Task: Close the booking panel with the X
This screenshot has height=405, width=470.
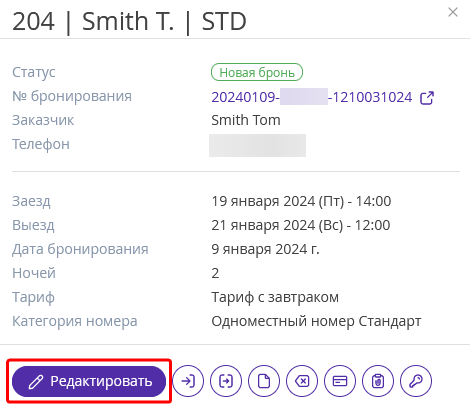Action: tap(453, 12)
